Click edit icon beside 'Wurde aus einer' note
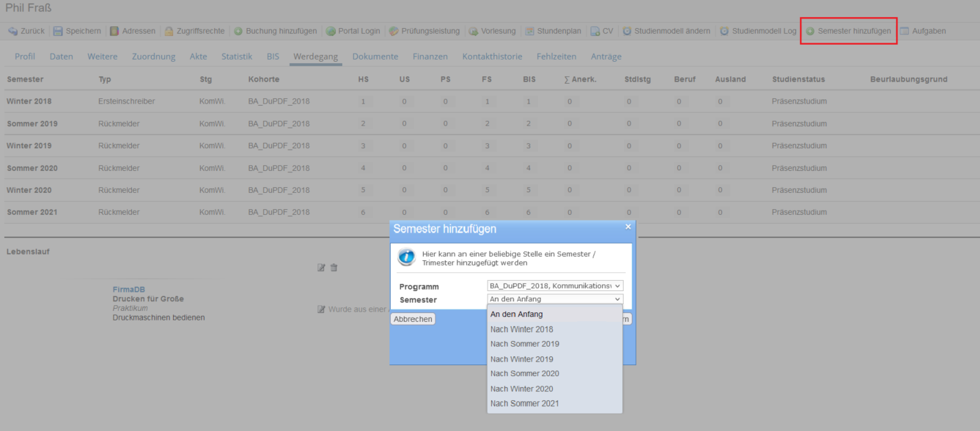The width and height of the screenshot is (980, 431). (x=321, y=310)
